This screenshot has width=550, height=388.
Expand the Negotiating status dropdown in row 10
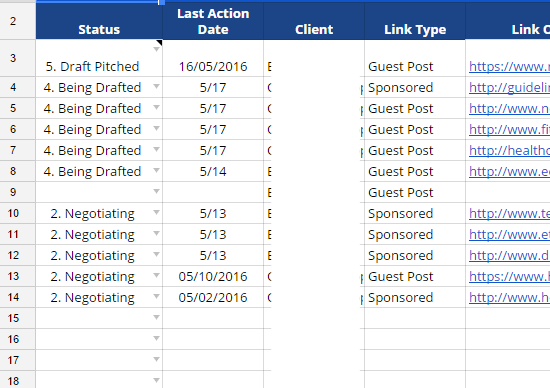157,212
